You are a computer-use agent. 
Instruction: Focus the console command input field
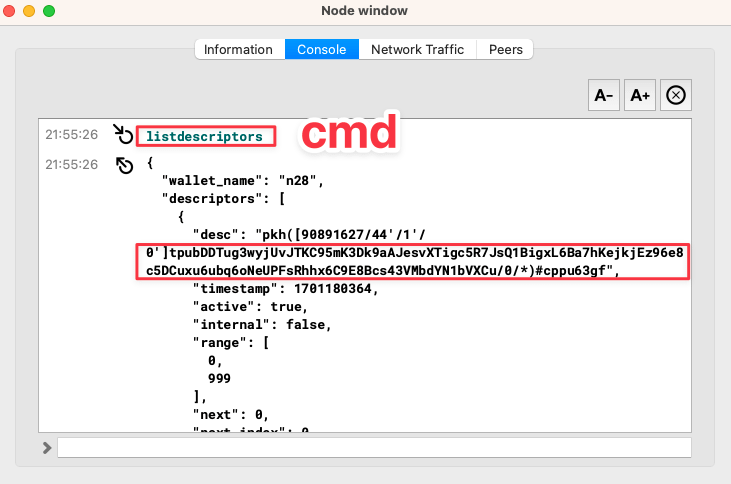coord(373,447)
